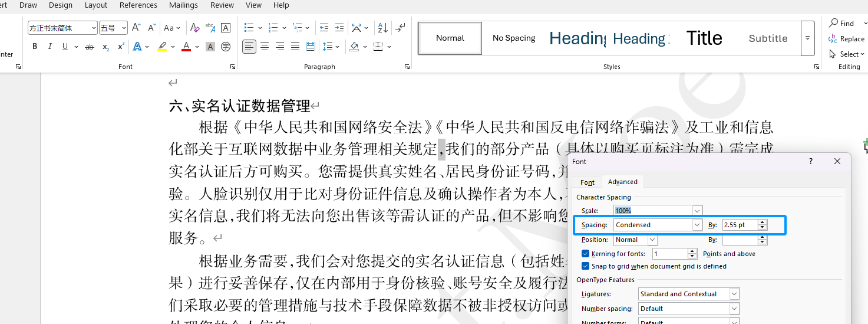Apply red font color

point(186,47)
